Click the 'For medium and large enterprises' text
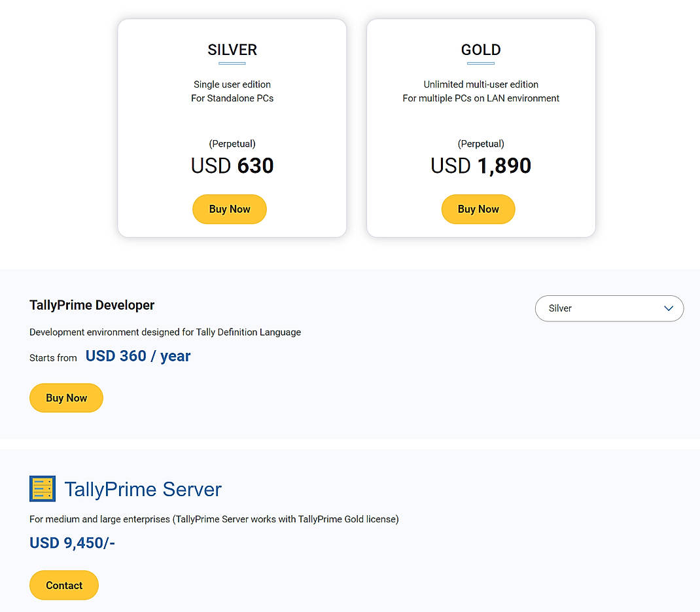 tap(214, 519)
